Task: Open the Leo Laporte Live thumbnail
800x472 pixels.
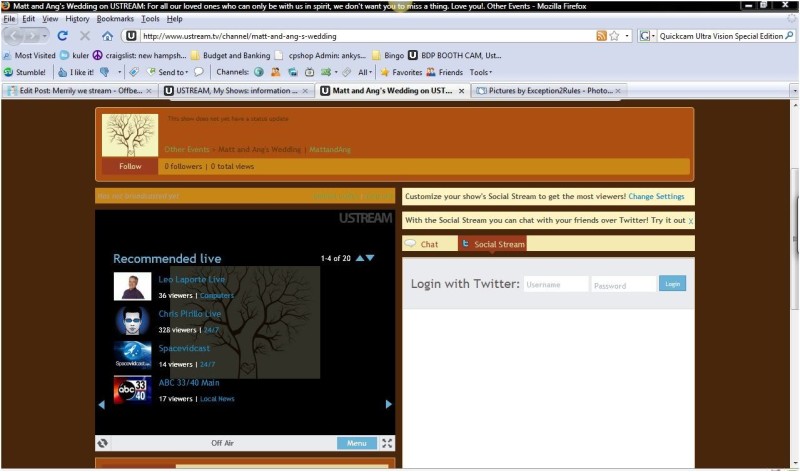Action: tap(132, 286)
